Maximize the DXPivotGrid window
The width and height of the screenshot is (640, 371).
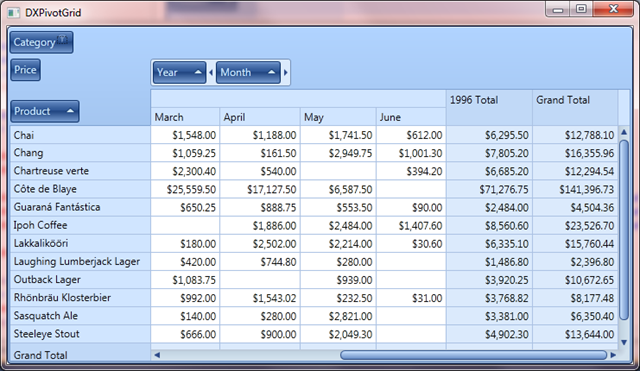point(581,9)
